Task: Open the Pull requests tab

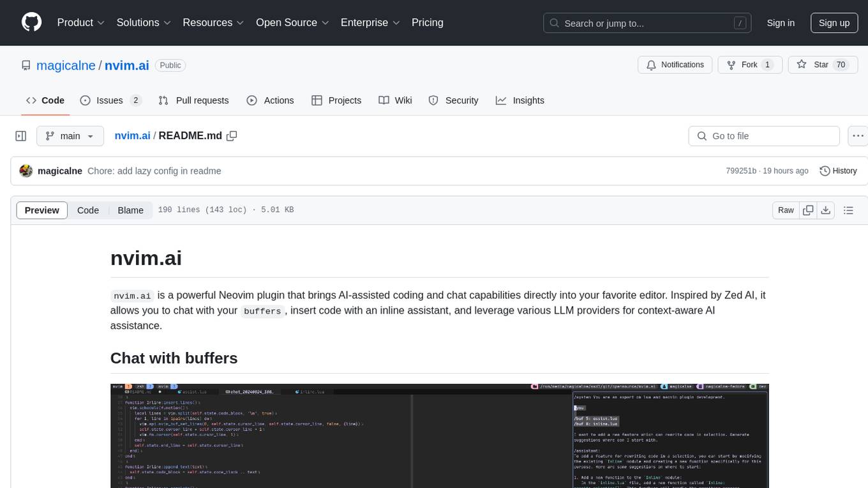Action: pyautogui.click(x=193, y=100)
